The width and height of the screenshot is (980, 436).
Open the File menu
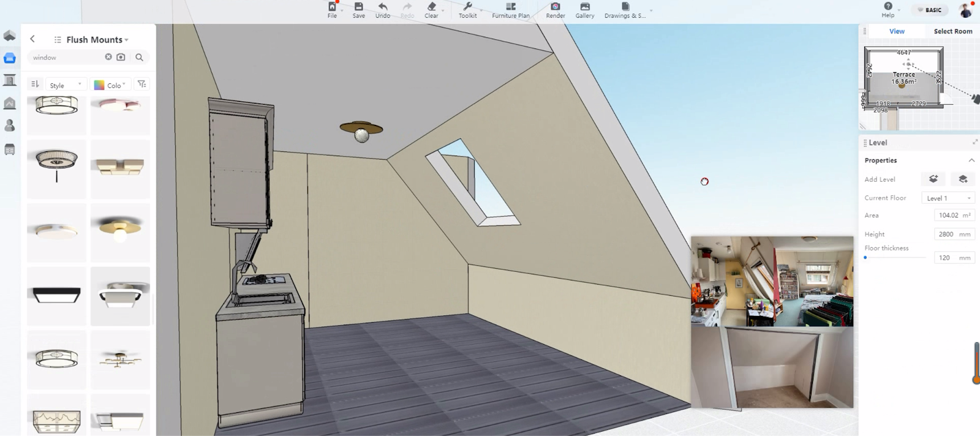tap(332, 10)
